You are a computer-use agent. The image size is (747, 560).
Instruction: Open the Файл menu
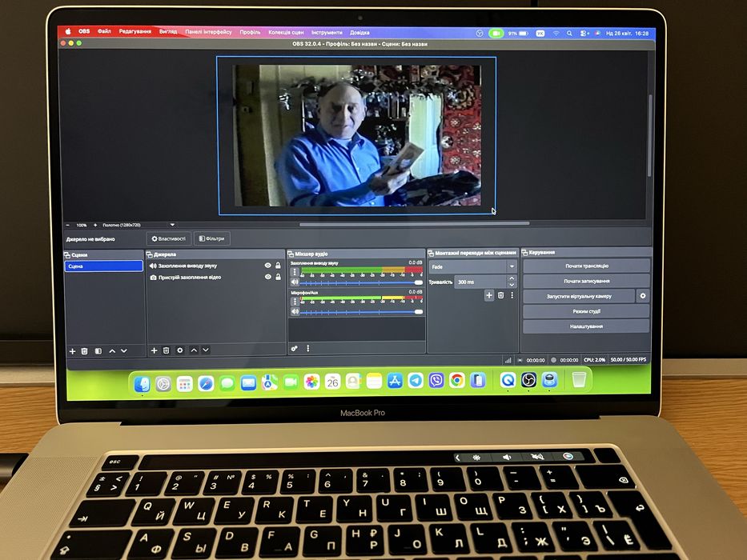[x=104, y=31]
